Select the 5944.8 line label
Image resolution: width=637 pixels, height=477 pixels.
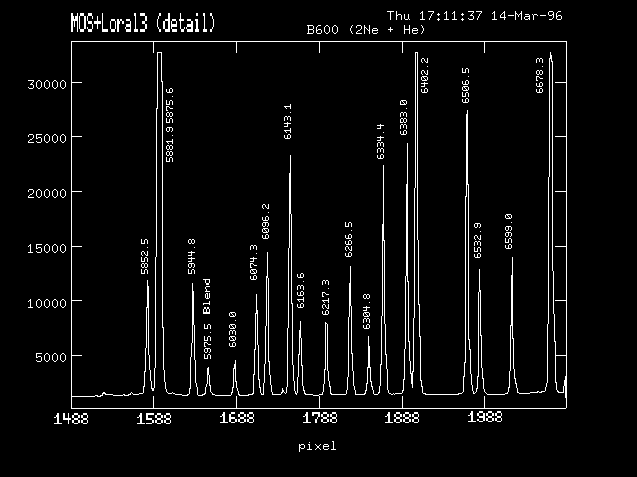[x=192, y=257]
